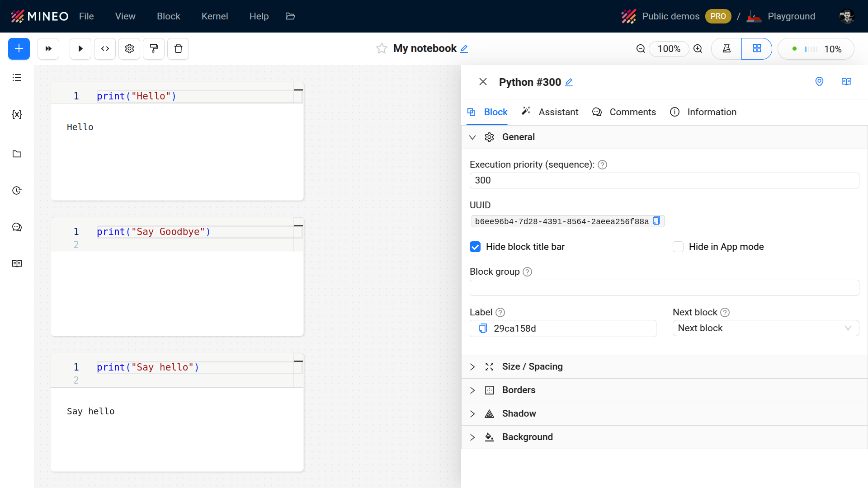Expand the Shadow section
Viewport: 868px width, 488px height.
[x=665, y=413]
